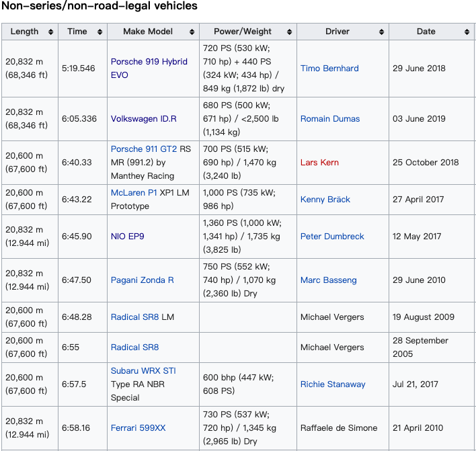This screenshot has height=451, width=476.
Task: Click the 03 June 2019 date
Action: [419, 119]
